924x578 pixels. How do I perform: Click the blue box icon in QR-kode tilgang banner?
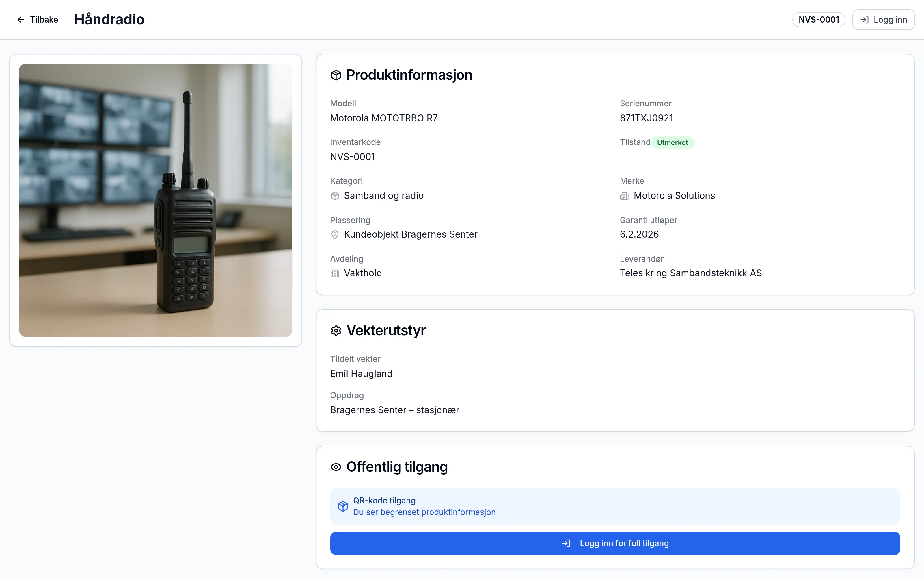pos(343,506)
